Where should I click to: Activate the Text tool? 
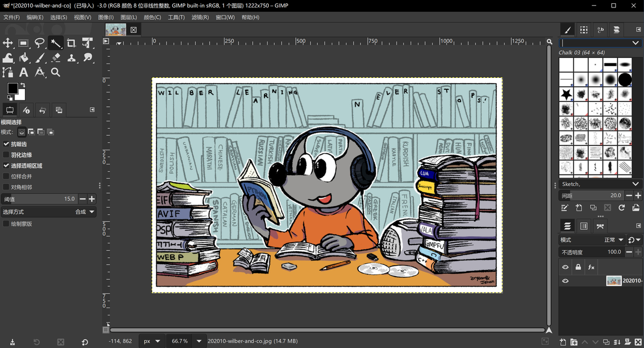24,72
